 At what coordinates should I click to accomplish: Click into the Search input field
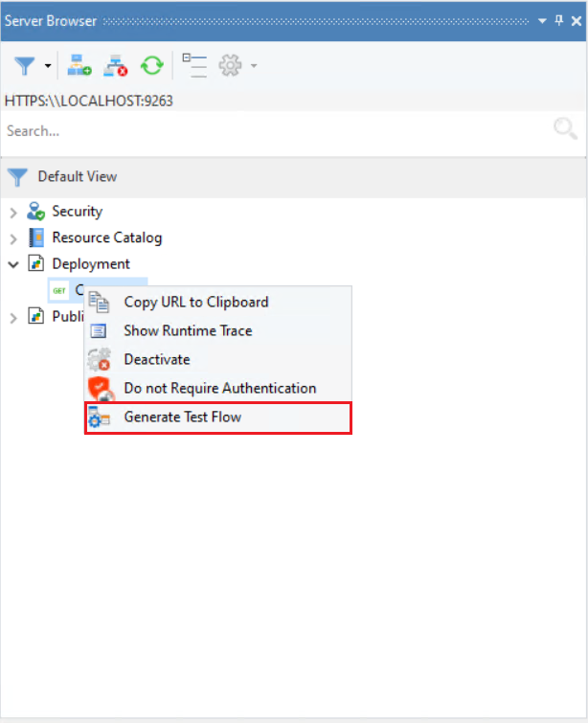point(268,131)
